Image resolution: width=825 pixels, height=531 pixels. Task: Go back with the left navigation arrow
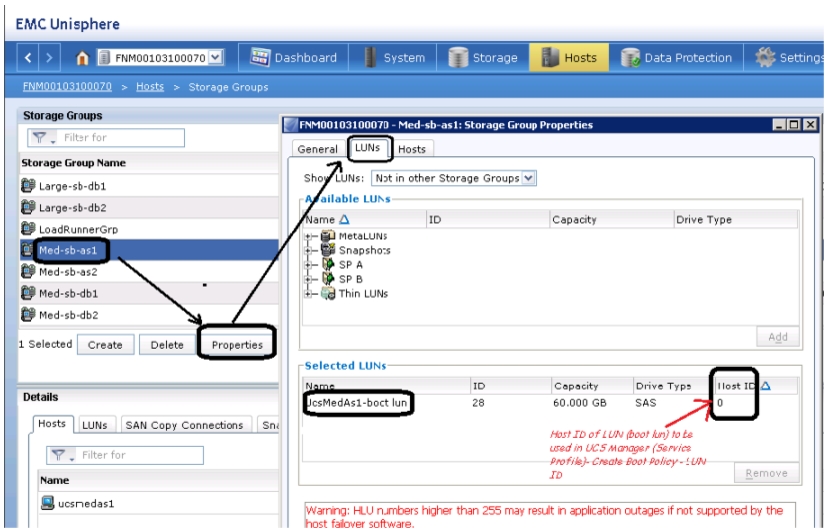pos(28,58)
